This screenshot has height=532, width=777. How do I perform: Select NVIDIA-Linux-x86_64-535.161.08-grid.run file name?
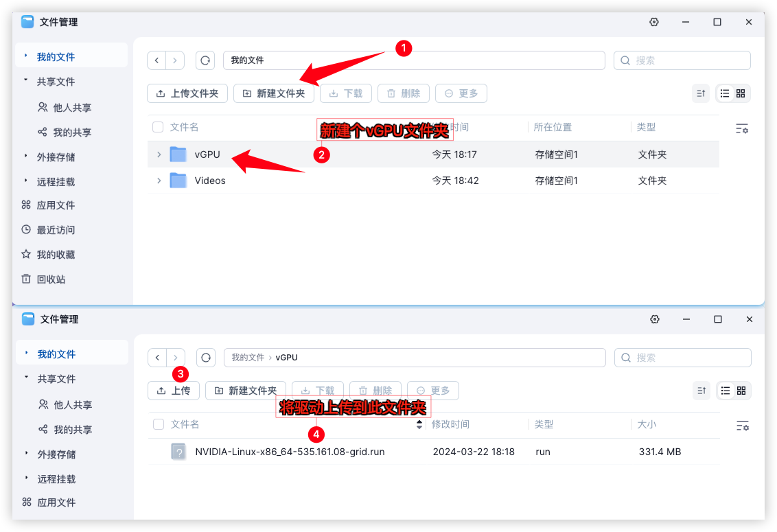pos(290,452)
